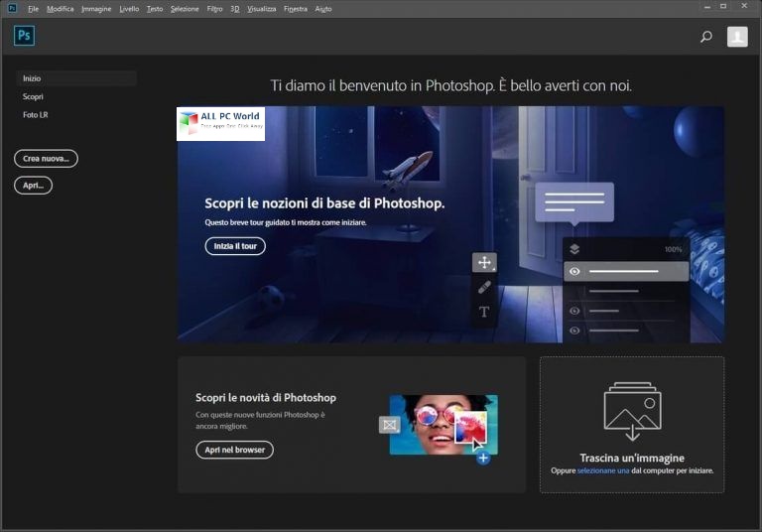Screen dimensions: 762x532
Task: Open the Selezione menu
Action: pos(185,9)
